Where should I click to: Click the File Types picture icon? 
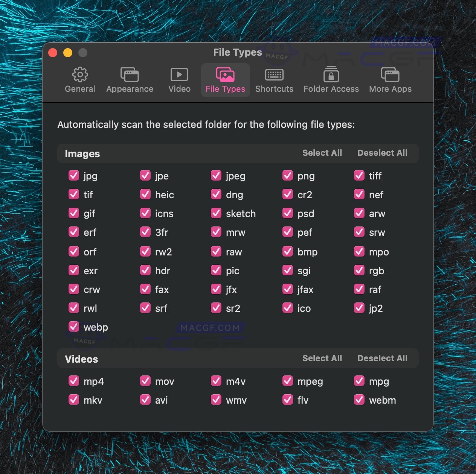(x=225, y=74)
